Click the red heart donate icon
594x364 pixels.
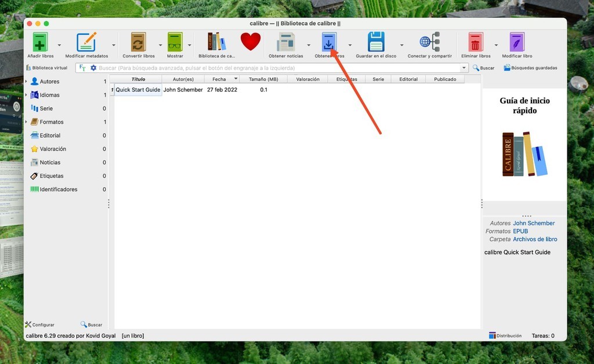pos(251,42)
